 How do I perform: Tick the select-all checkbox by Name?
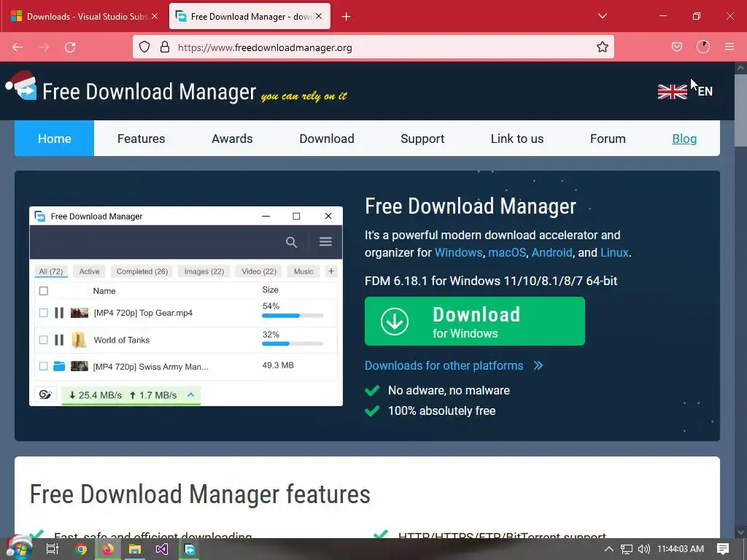(x=43, y=291)
